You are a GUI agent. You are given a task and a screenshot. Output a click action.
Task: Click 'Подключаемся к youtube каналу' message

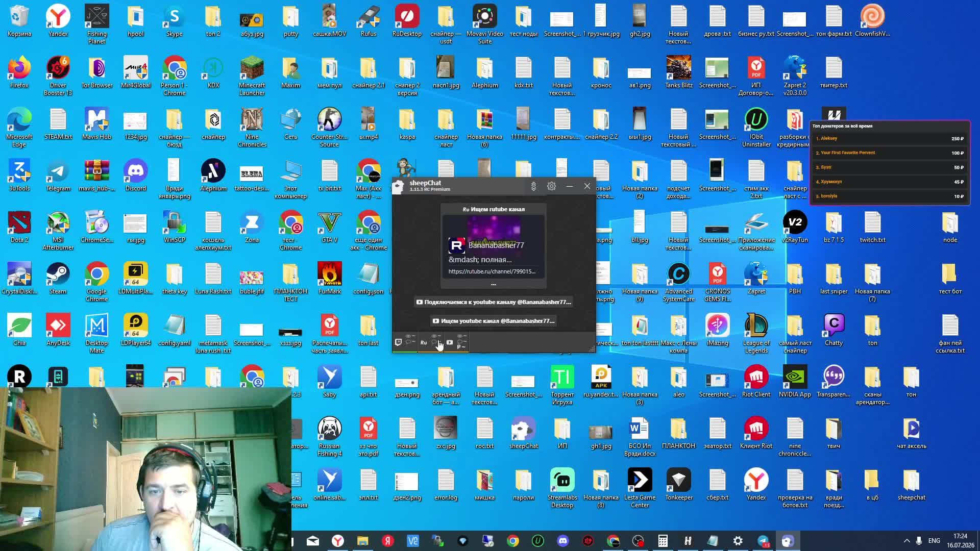coord(493,302)
